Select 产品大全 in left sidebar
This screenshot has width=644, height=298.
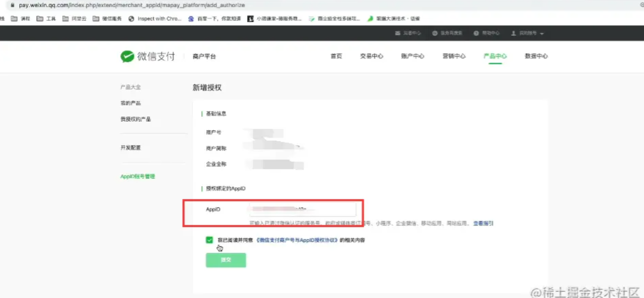point(131,87)
